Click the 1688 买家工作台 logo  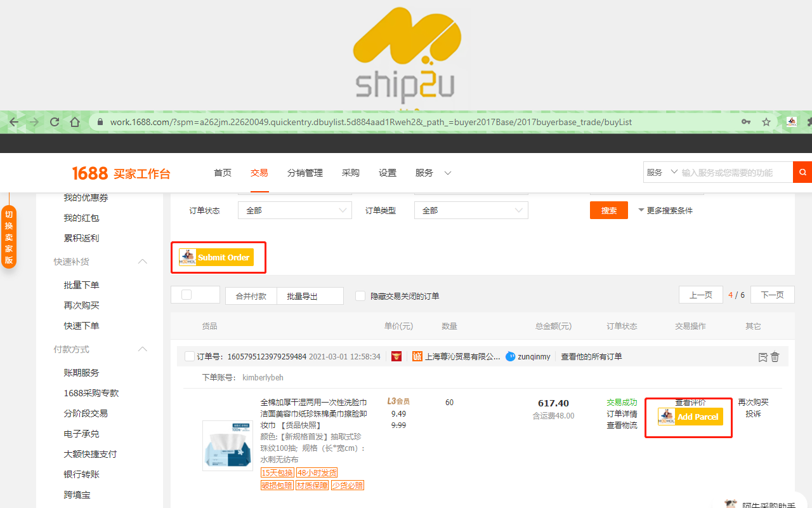click(121, 173)
